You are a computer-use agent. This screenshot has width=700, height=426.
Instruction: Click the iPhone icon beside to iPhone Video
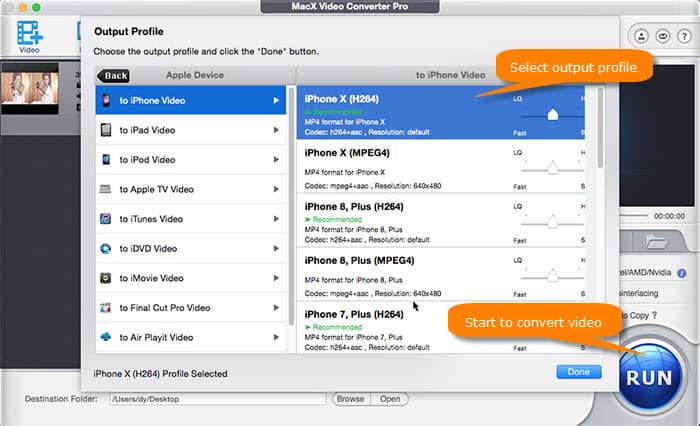(x=106, y=100)
